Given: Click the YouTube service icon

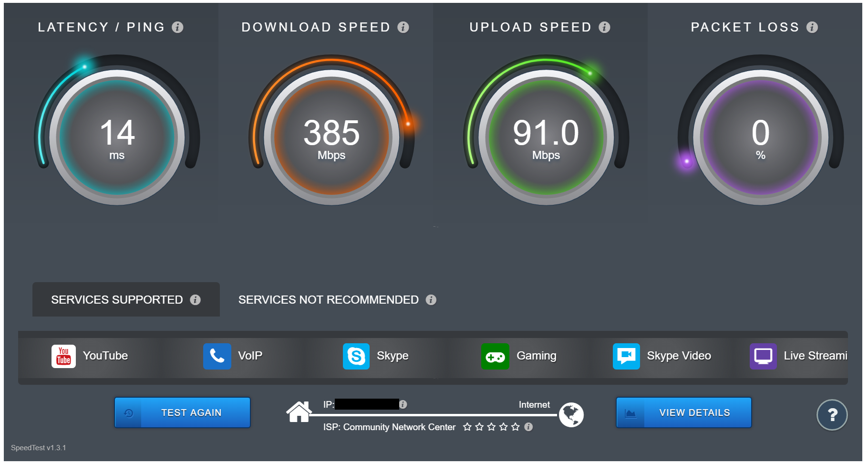Looking at the screenshot, I should click(x=63, y=356).
